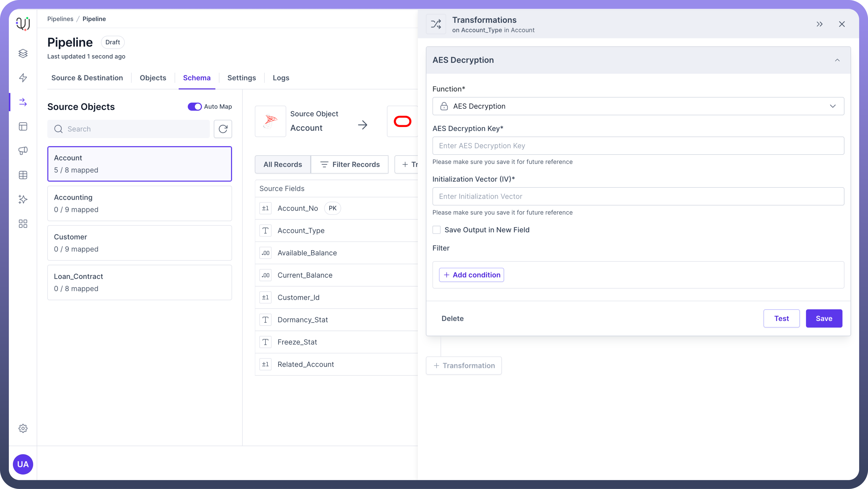The width and height of the screenshot is (868, 489).
Task: Refresh the source objects list
Action: (x=223, y=129)
